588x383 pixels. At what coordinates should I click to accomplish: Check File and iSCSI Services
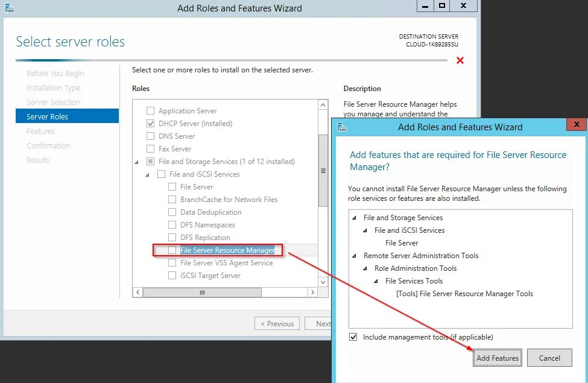point(161,174)
